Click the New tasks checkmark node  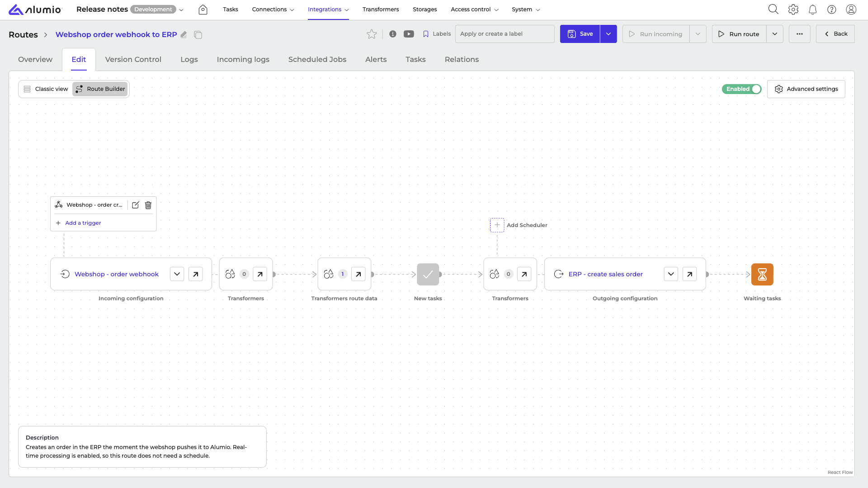coord(428,274)
